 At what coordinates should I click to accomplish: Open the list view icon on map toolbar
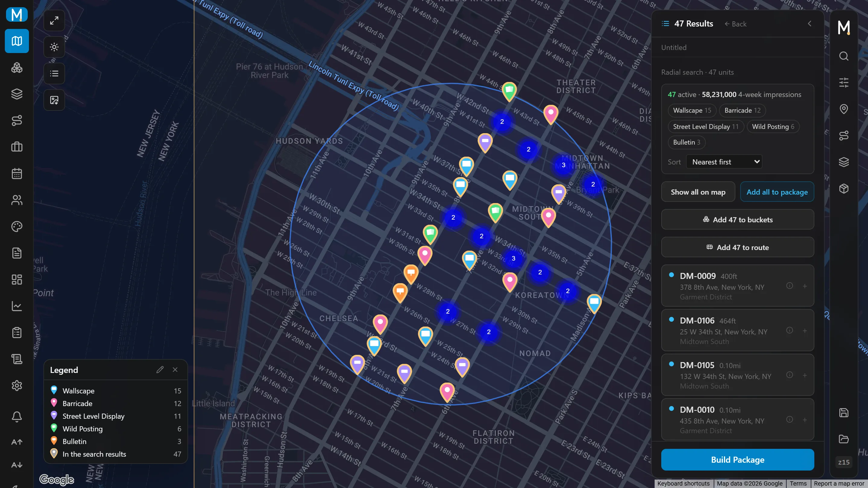point(54,74)
